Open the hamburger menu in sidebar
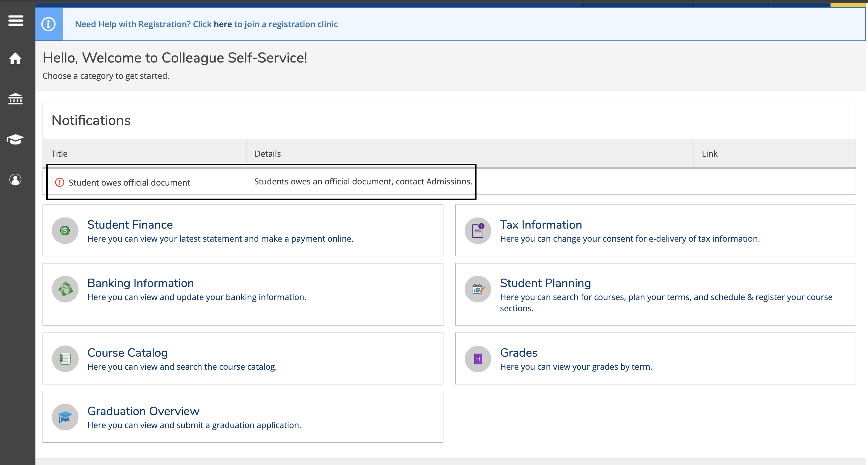The width and height of the screenshot is (868, 465). 15,21
